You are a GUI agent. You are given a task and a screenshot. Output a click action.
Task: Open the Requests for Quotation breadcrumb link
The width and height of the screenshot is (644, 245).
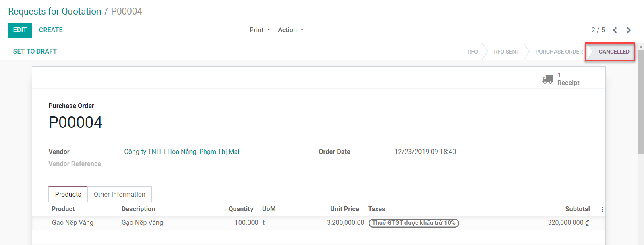pyautogui.click(x=55, y=11)
